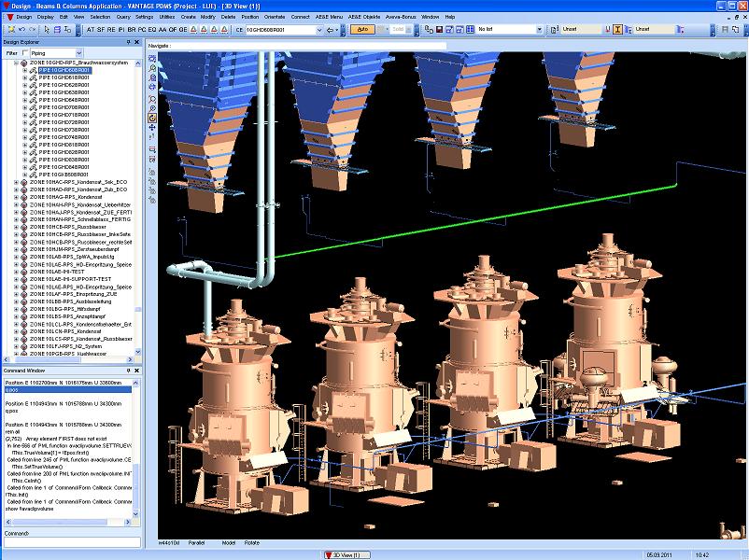The image size is (749, 560).
Task: Open the Utilities menu
Action: (x=167, y=17)
